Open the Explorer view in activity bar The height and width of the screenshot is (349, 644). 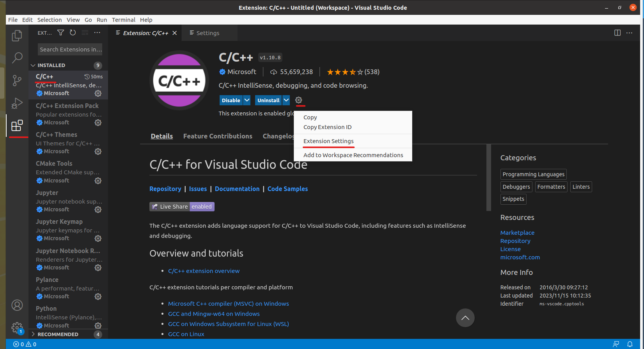[17, 36]
